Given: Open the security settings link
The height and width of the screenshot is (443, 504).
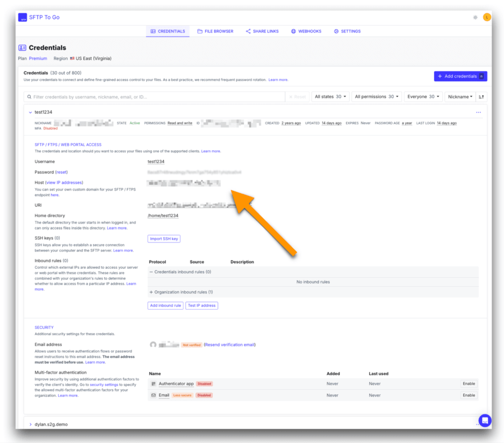Looking at the screenshot, I should (x=104, y=385).
